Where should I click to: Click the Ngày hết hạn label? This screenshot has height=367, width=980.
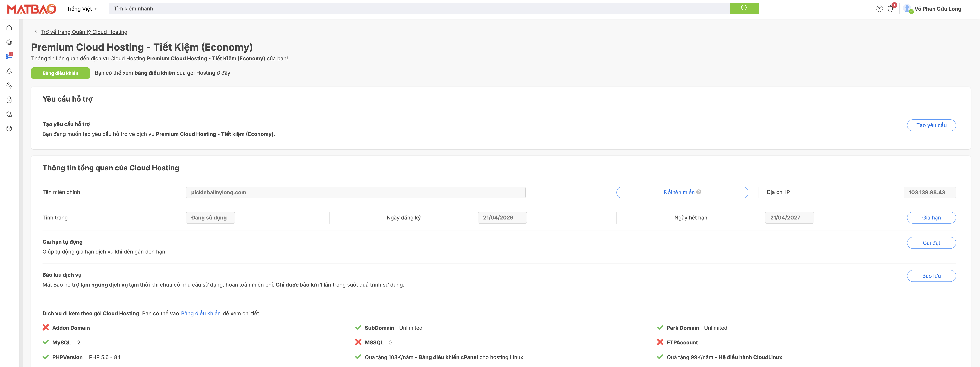[x=691, y=218]
